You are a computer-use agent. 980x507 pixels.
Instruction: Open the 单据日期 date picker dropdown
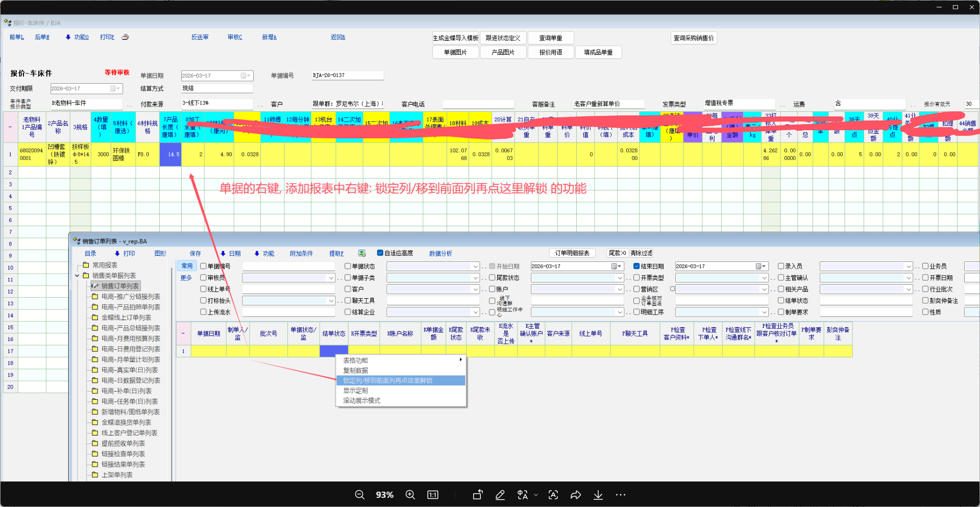[248, 76]
